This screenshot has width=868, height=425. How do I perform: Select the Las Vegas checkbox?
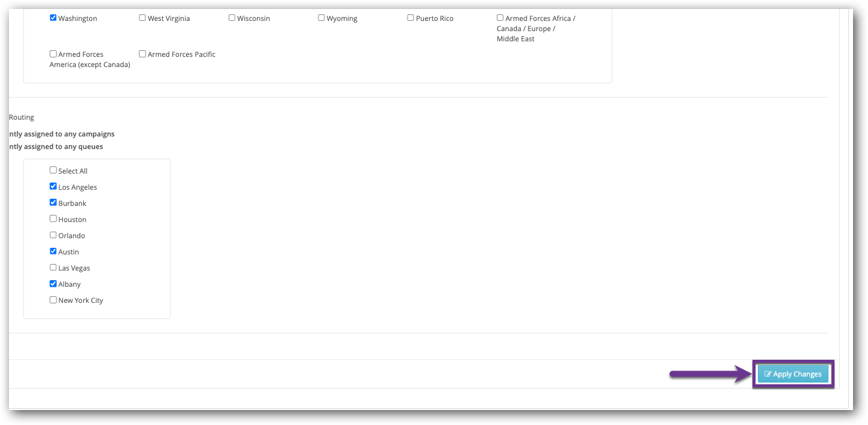53,266
